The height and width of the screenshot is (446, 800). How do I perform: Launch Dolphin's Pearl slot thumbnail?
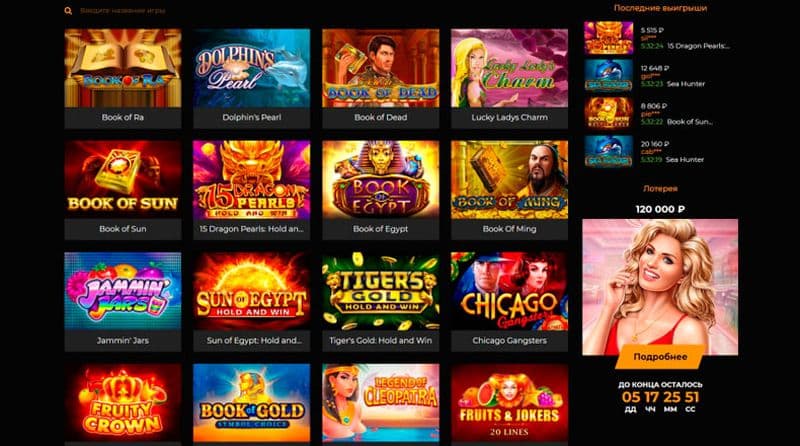tap(252, 78)
